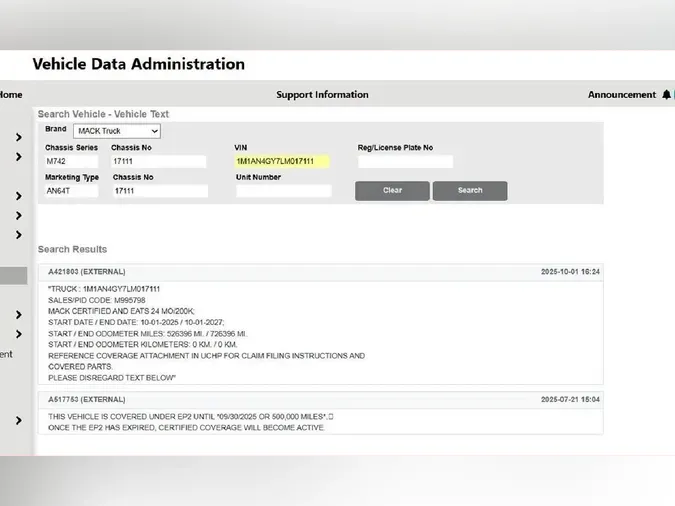Click the Chassis Series field M742
The height and width of the screenshot is (506, 675).
(x=70, y=161)
